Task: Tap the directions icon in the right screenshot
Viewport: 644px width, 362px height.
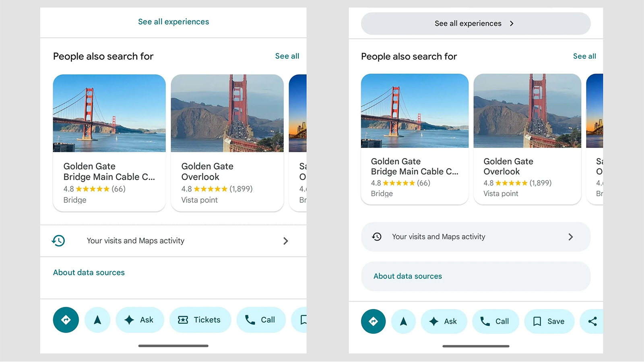Action: click(x=373, y=321)
